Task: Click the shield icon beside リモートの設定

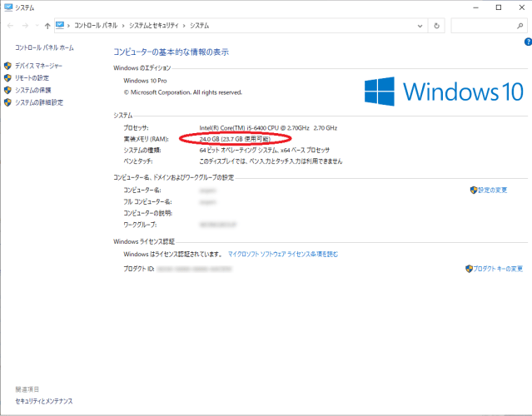Action: pyautogui.click(x=7, y=78)
